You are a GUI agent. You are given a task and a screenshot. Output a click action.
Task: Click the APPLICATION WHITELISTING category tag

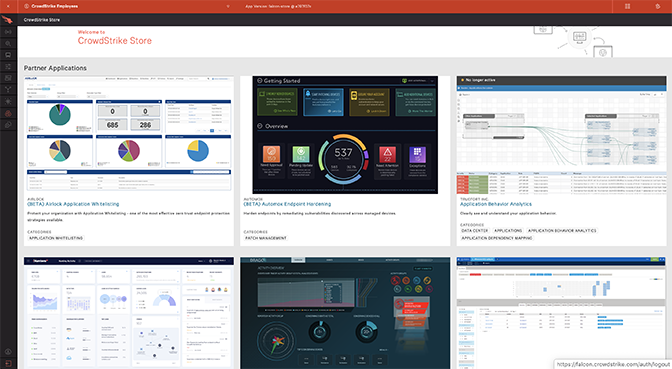coord(56,238)
